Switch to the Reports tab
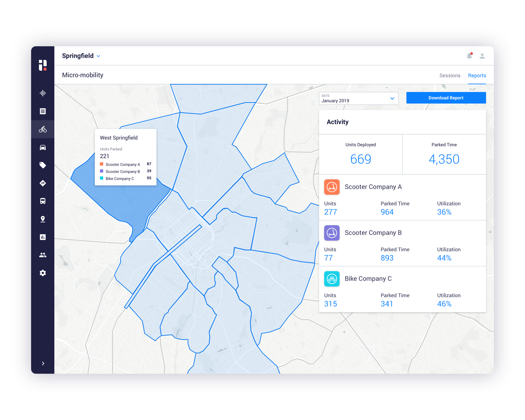525x420 pixels. [477, 75]
